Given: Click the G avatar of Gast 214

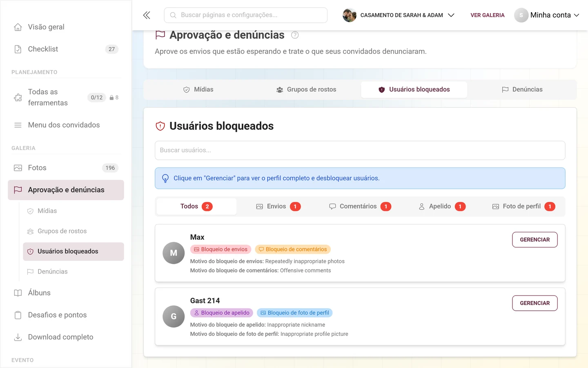Looking at the screenshot, I should point(174,316).
